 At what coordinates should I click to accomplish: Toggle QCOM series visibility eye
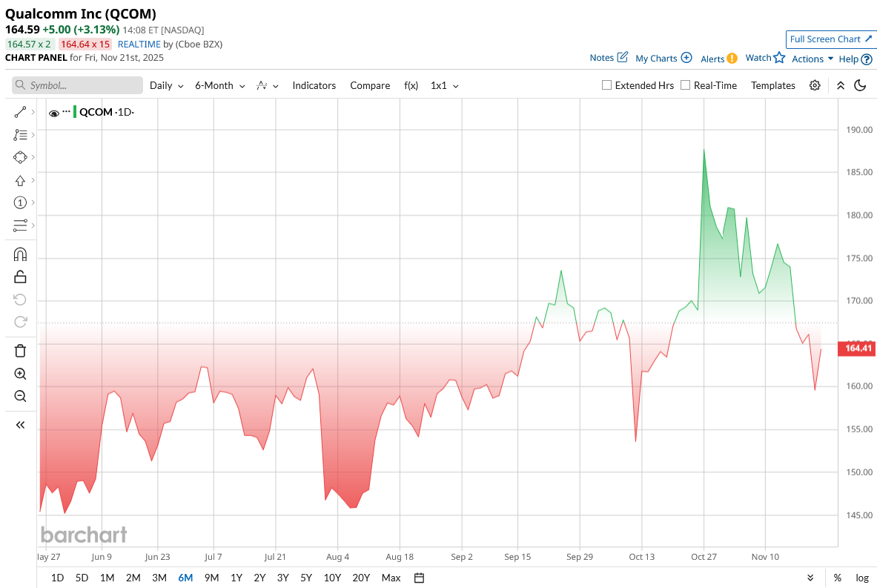pyautogui.click(x=54, y=113)
